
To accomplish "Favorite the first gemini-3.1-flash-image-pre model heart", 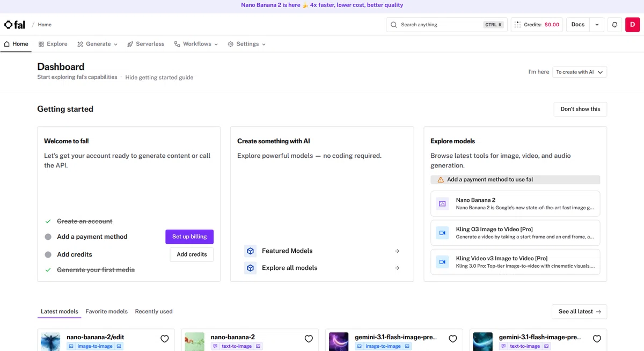I will 453,339.
